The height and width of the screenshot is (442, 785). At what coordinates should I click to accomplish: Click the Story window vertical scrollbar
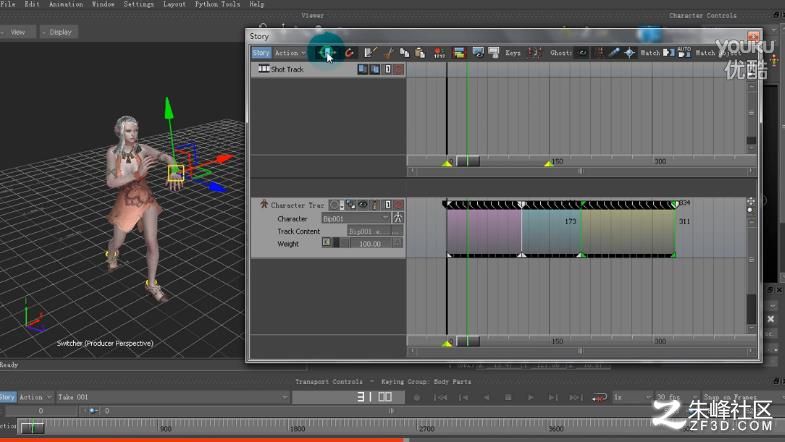pyautogui.click(x=751, y=114)
